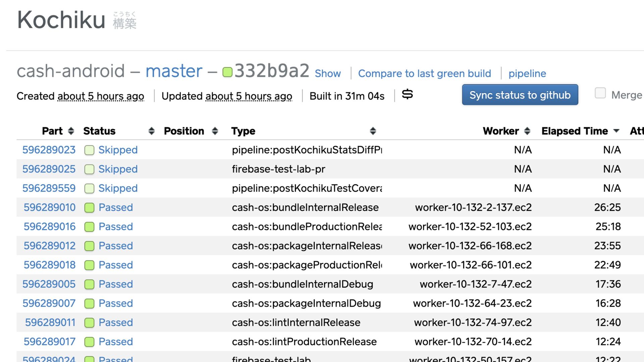Open the master branch link

coord(174,71)
